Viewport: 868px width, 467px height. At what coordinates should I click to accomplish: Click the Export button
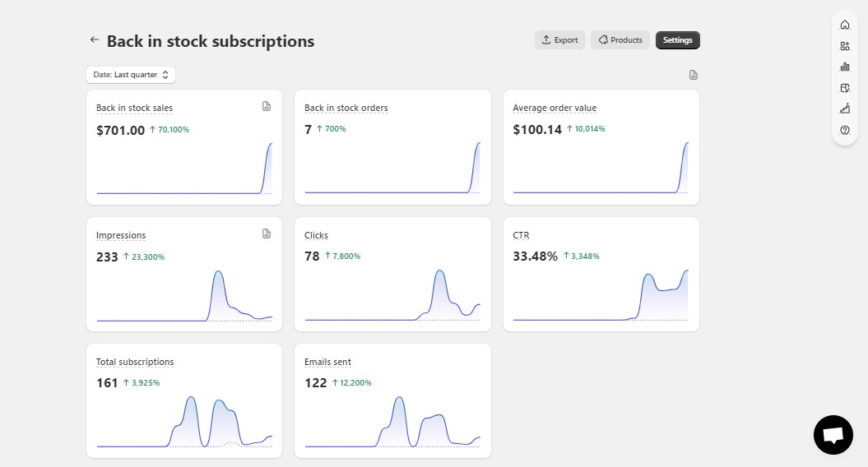[x=559, y=39]
